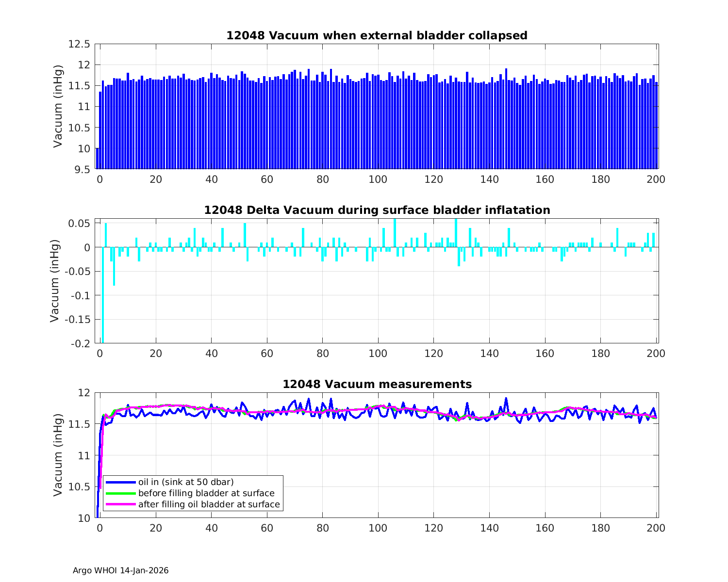728x582 pixels.
Task: Click the short first blue bar at cycle 0
Action: 97,159
